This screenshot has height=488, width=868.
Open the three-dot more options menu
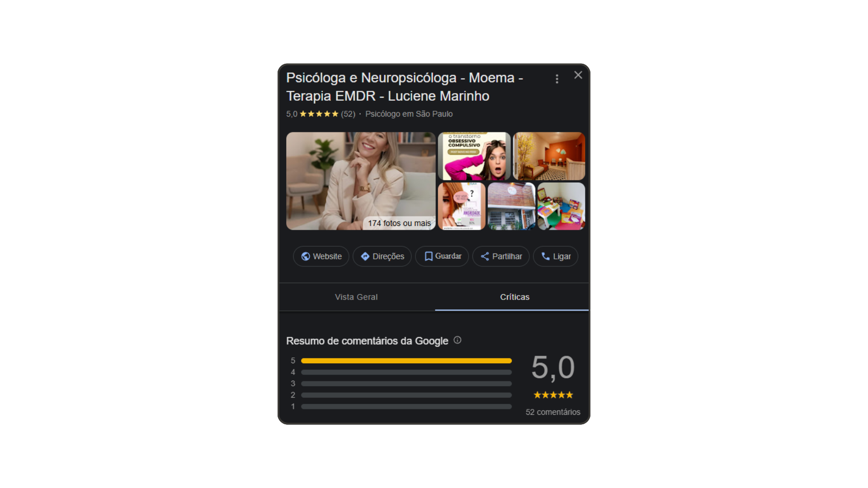point(557,79)
